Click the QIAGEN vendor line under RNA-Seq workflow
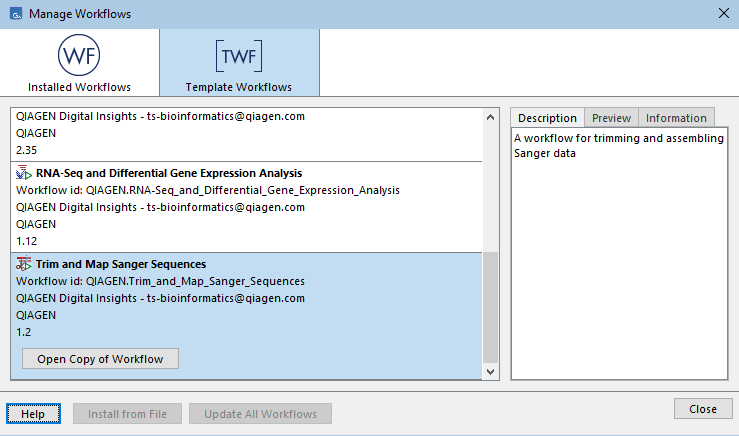739x436 pixels. click(x=36, y=224)
